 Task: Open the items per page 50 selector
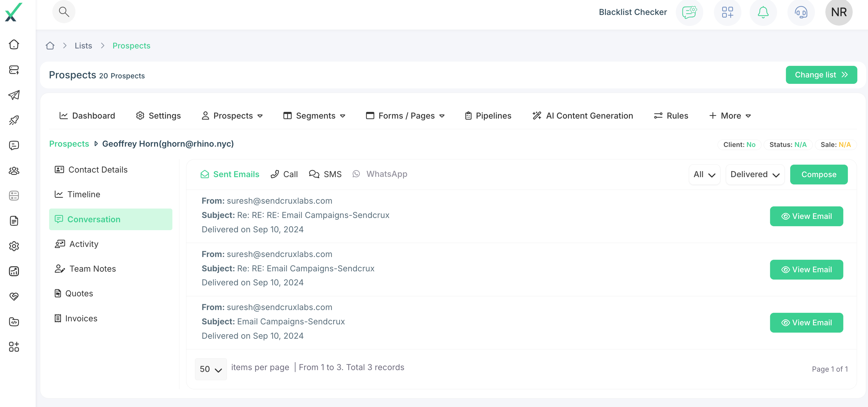[x=210, y=369]
